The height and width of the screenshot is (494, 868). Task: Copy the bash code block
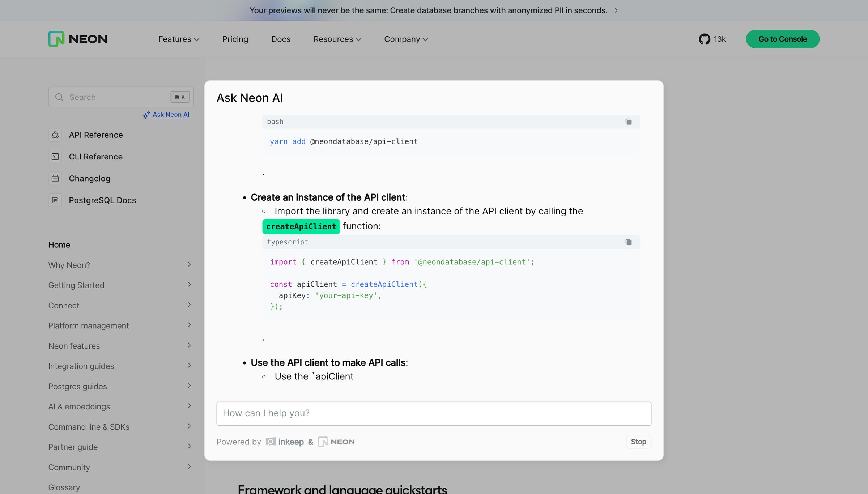pyautogui.click(x=629, y=122)
